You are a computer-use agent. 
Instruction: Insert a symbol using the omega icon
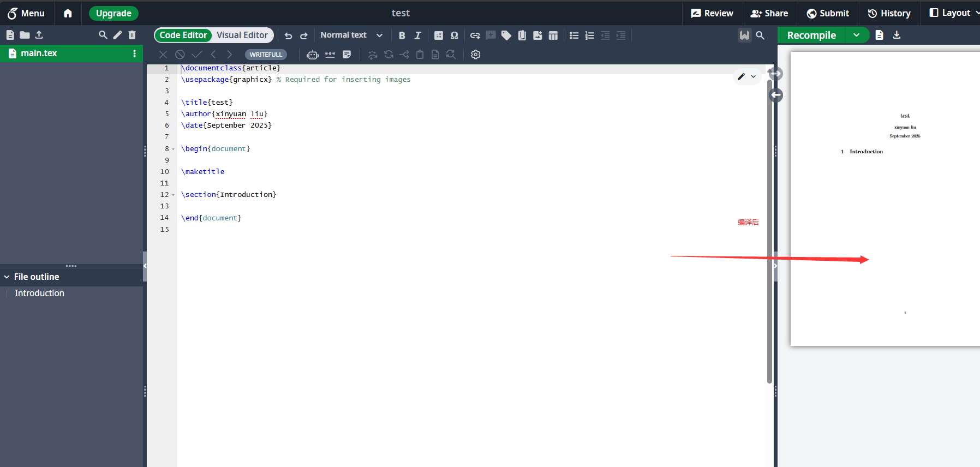point(454,35)
